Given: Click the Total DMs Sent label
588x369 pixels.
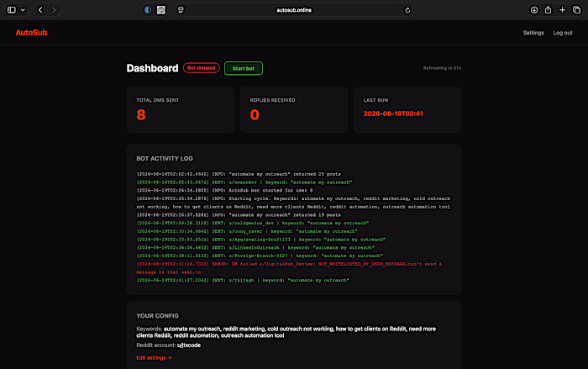Looking at the screenshot, I should click(x=158, y=100).
